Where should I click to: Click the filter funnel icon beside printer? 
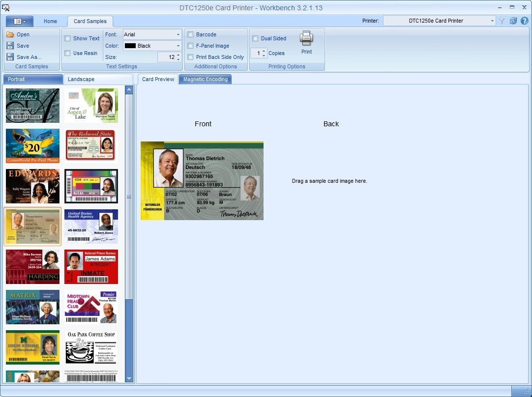(502, 21)
